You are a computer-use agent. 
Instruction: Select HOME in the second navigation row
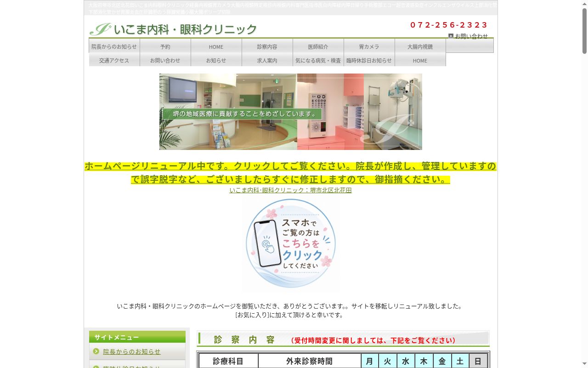[420, 60]
